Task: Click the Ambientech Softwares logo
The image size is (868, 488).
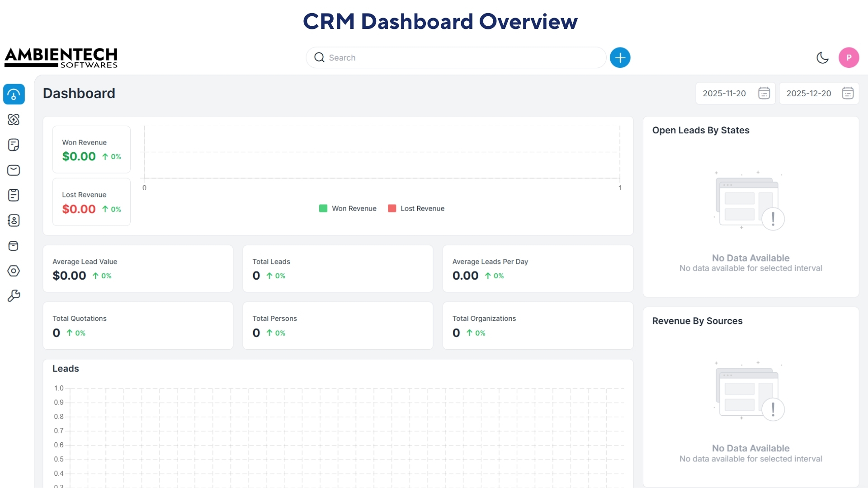Action: tap(61, 58)
